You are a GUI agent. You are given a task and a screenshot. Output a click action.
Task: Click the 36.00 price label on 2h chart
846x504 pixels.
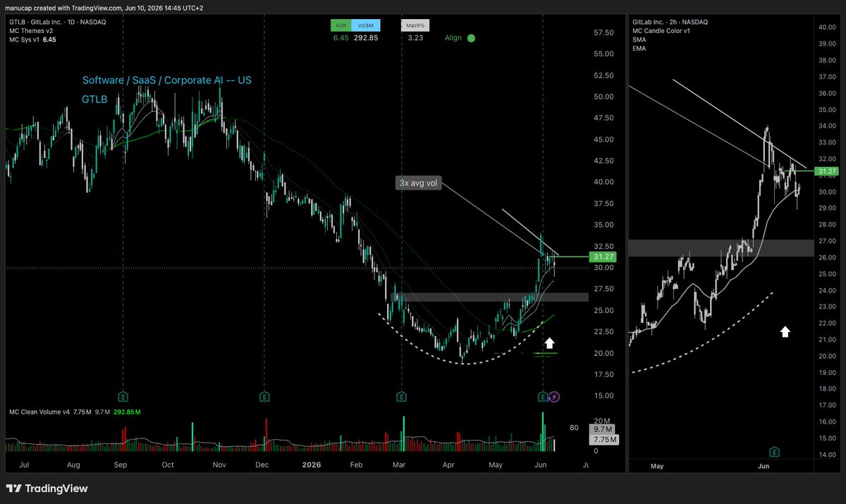[x=826, y=94]
